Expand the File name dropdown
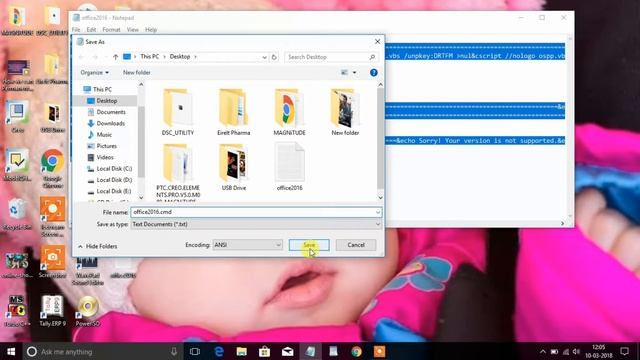This screenshot has width=640, height=360. pyautogui.click(x=378, y=212)
